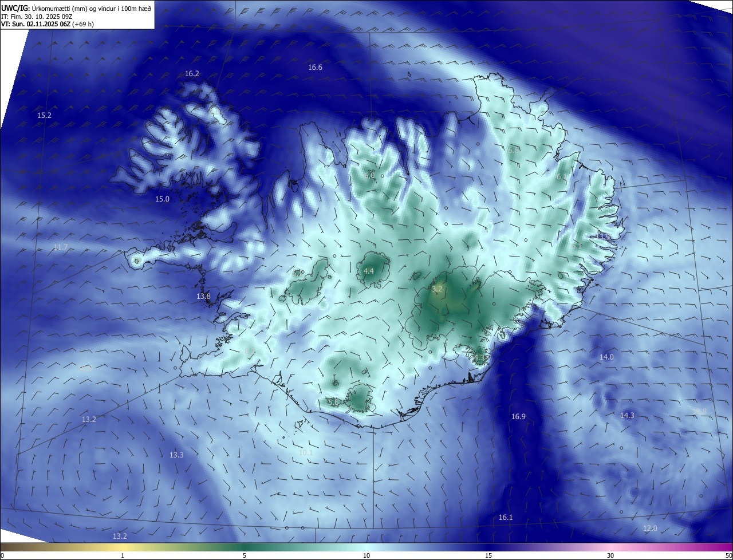This screenshot has height=560, width=733.
Task: Click the colour scale tick label 10
Action: pos(366,555)
